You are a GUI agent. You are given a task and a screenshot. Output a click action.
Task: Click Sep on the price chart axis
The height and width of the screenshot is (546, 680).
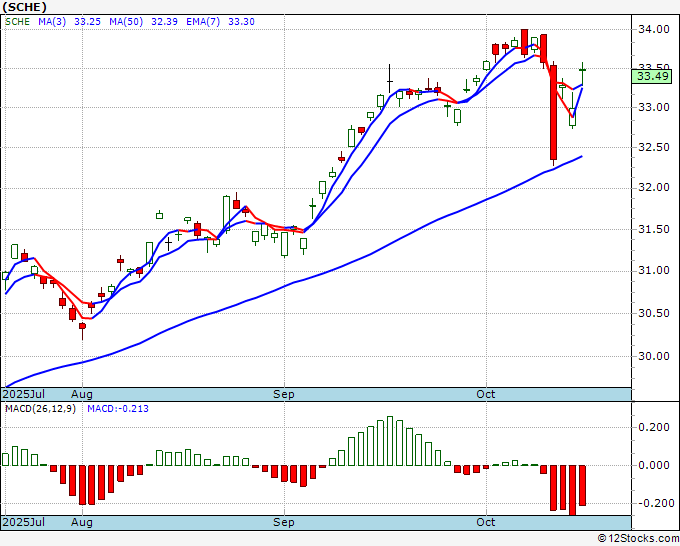coord(284,394)
